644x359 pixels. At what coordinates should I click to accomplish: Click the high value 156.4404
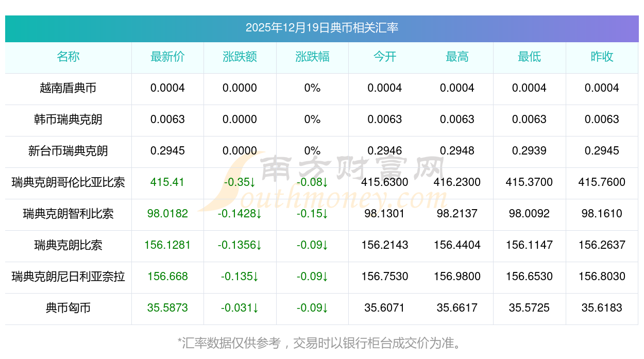click(x=457, y=245)
